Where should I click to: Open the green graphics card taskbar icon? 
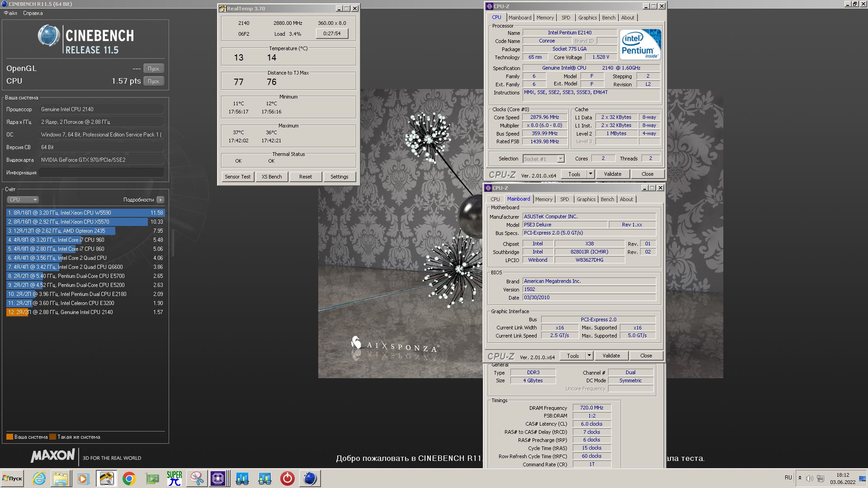coord(152,479)
